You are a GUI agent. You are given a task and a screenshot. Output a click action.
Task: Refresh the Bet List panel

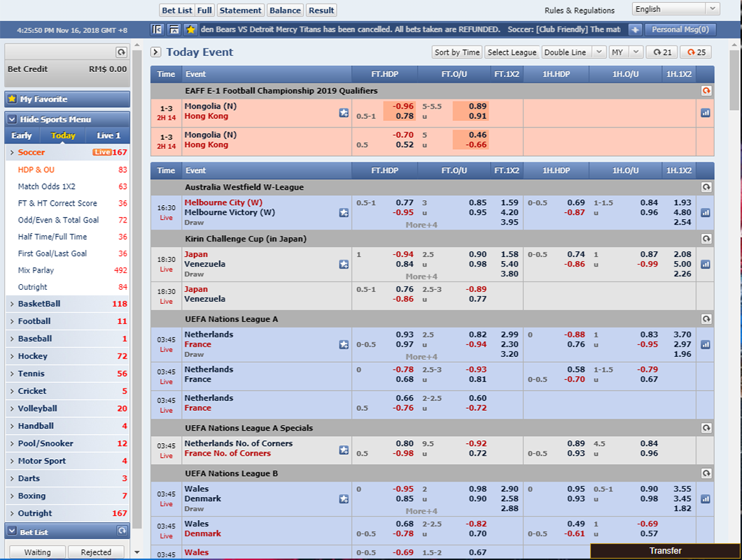coord(121,531)
